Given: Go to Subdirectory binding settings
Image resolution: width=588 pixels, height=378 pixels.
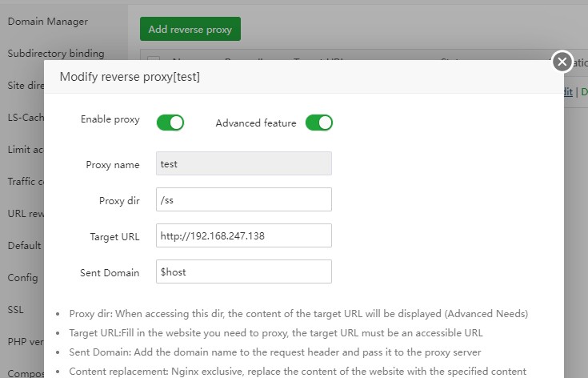Looking at the screenshot, I should click(x=56, y=54).
